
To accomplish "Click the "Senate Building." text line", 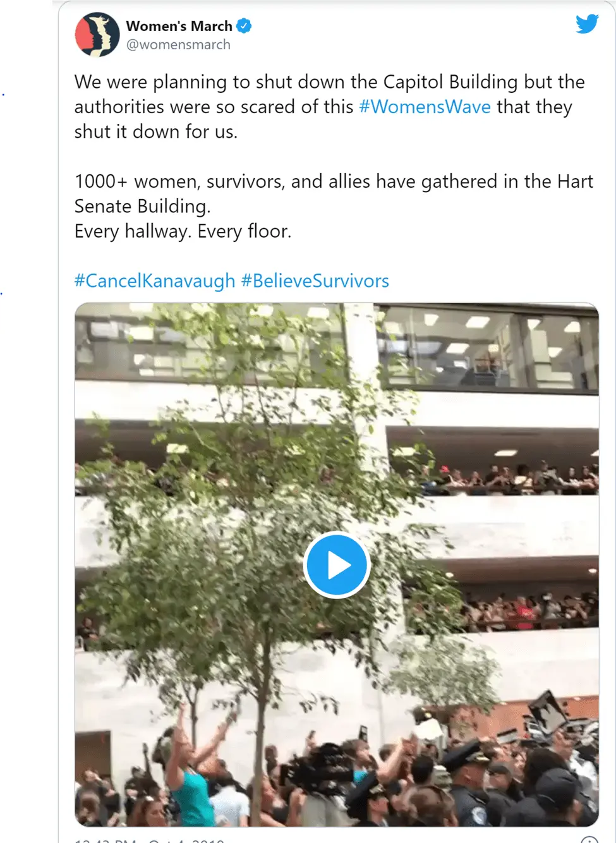I will (x=142, y=207).
